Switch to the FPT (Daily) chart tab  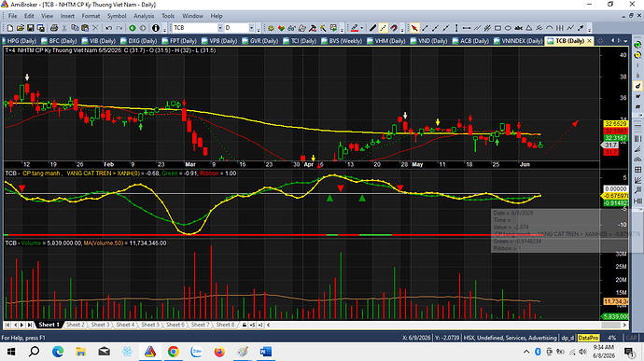[180, 41]
